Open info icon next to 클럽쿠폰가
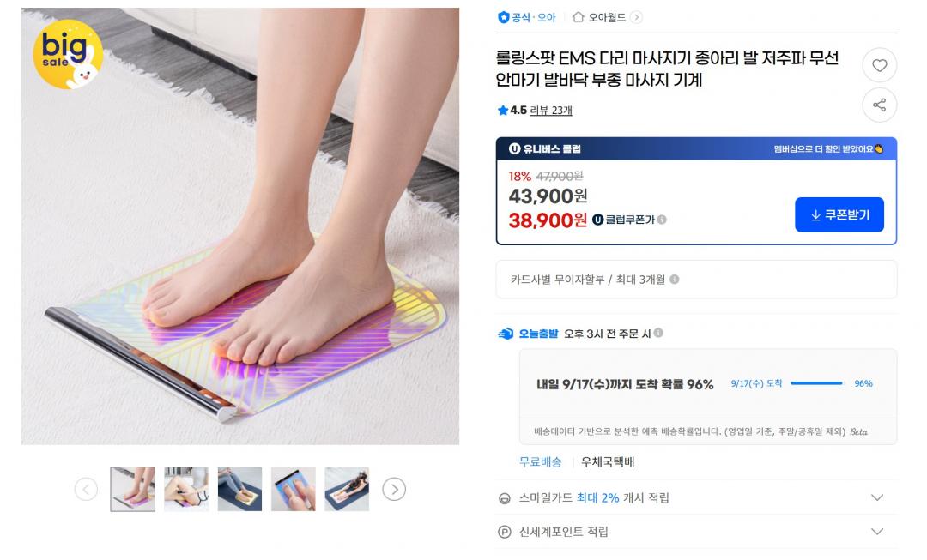This screenshot has height=560, width=927. (x=662, y=220)
